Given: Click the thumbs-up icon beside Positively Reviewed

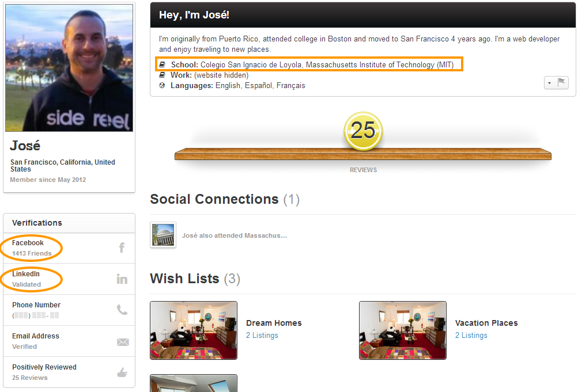Looking at the screenshot, I should (x=122, y=372).
